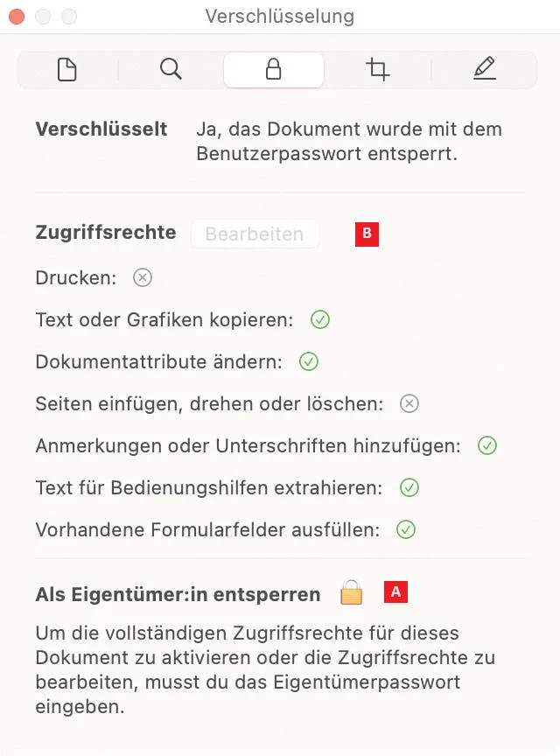Close the Verschlüsselung inspector window
This screenshot has width=560, height=756.
click(x=17, y=17)
